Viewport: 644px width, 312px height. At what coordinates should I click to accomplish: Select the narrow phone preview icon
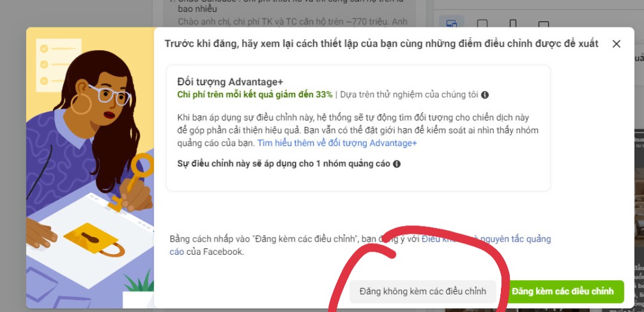(513, 24)
